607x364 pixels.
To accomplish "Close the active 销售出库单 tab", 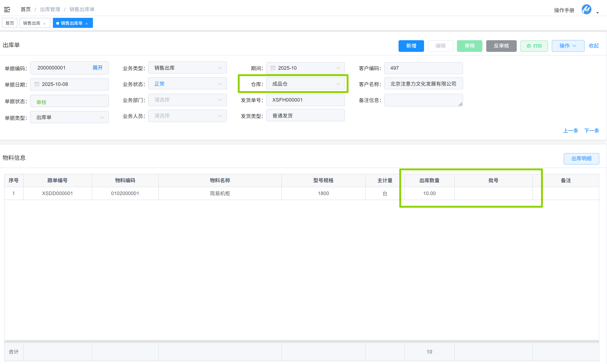I will 87,24.
